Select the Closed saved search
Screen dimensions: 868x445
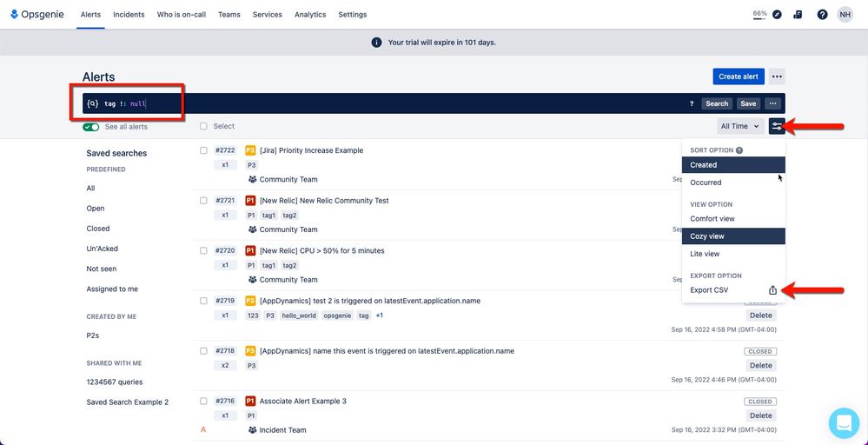98,229
